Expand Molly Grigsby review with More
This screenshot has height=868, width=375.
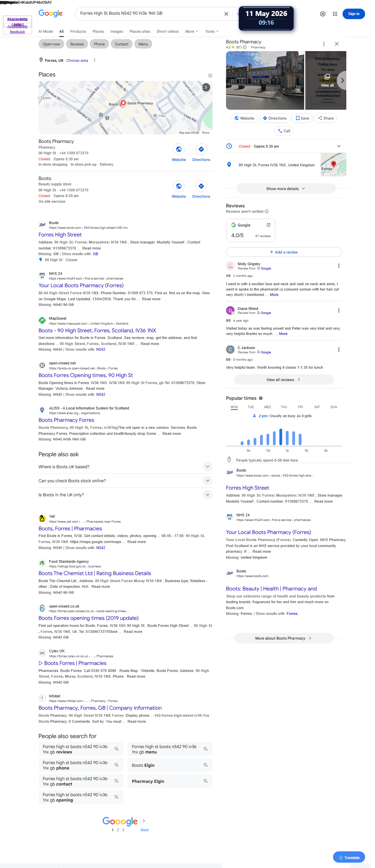pos(277,298)
